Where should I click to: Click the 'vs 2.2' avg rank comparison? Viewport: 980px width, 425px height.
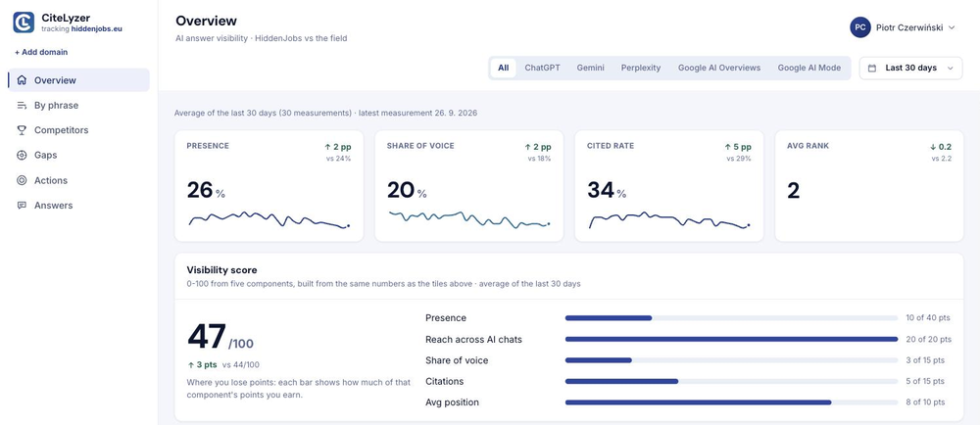(x=941, y=159)
